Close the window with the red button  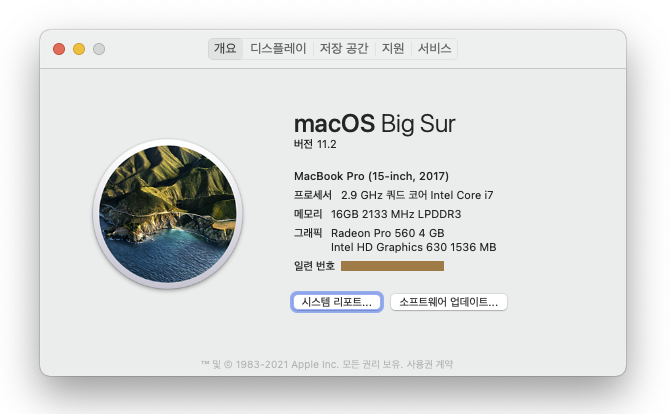tap(59, 49)
